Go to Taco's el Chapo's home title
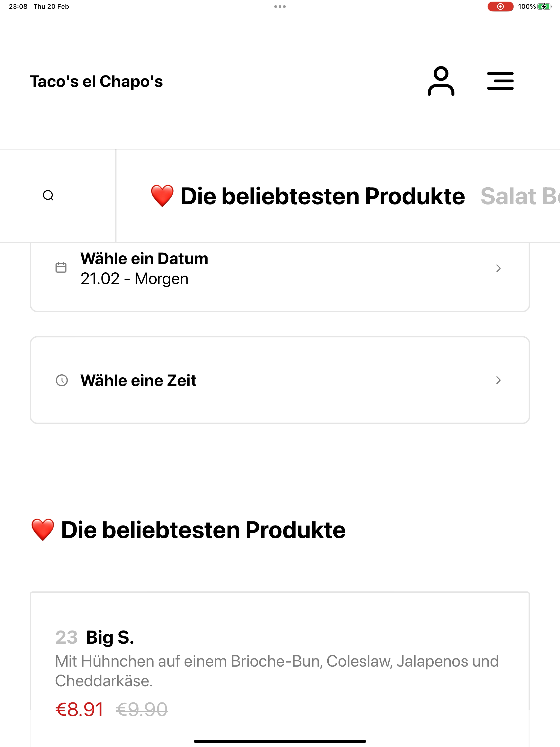Viewport: 560px width, 747px height. tap(96, 81)
